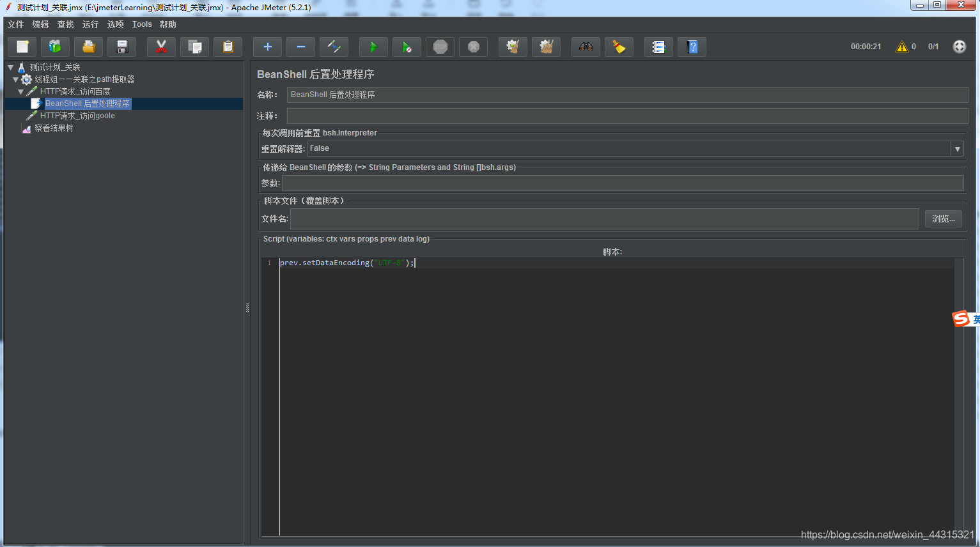Open the Tools menu
The image size is (980, 547).
[x=142, y=24]
